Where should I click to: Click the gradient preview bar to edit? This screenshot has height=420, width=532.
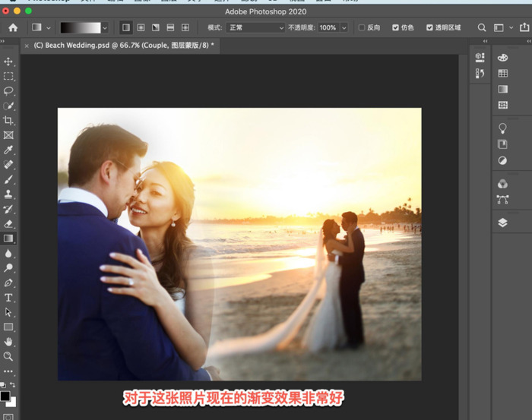pos(81,28)
